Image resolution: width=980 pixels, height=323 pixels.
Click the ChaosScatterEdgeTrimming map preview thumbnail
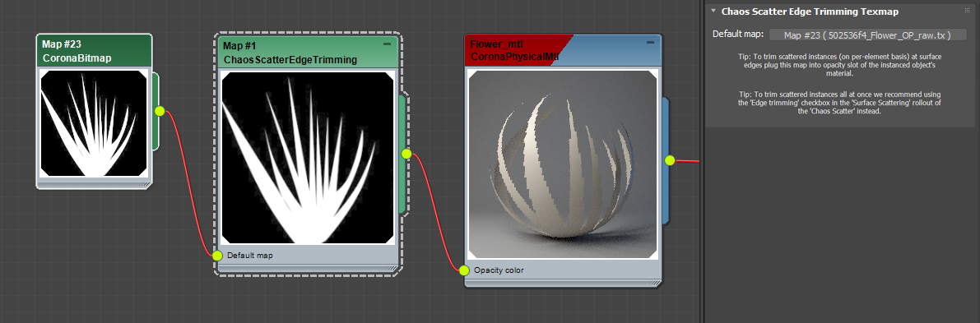(x=308, y=158)
